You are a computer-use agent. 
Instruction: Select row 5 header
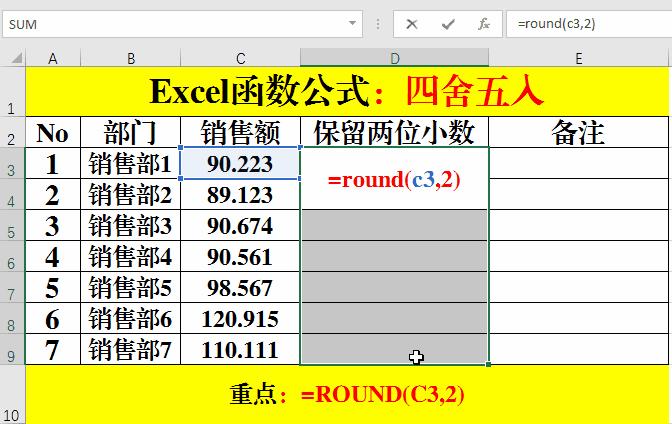click(x=12, y=225)
